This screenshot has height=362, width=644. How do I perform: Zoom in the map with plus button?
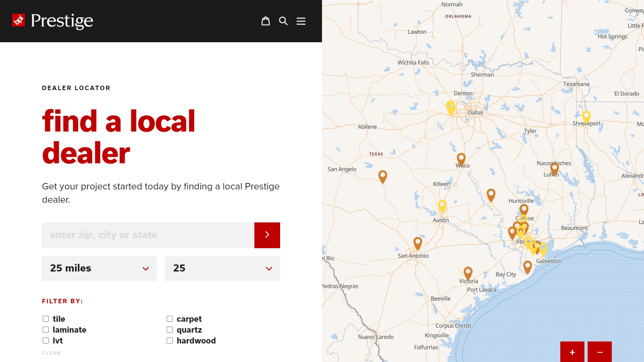[x=572, y=352]
